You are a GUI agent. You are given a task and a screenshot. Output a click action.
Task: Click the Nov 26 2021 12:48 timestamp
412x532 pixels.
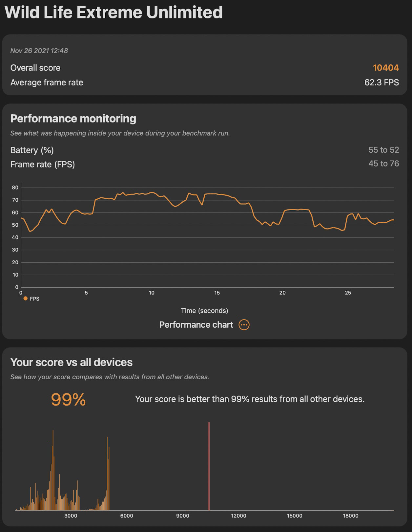39,51
